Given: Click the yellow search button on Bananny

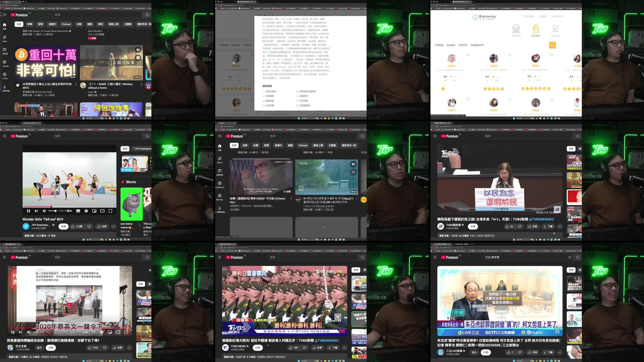Looking at the screenshot, I should pyautogui.click(x=552, y=45).
